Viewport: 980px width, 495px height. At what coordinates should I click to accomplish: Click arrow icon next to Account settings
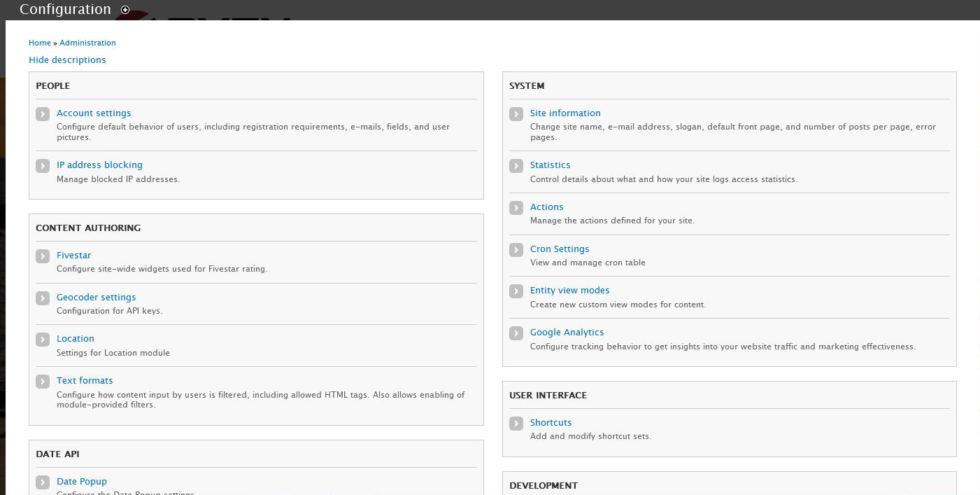tap(43, 114)
